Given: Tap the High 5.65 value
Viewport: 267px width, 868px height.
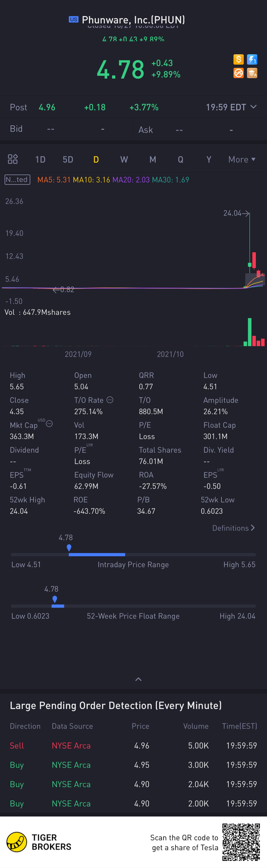Looking at the screenshot, I should point(17,386).
